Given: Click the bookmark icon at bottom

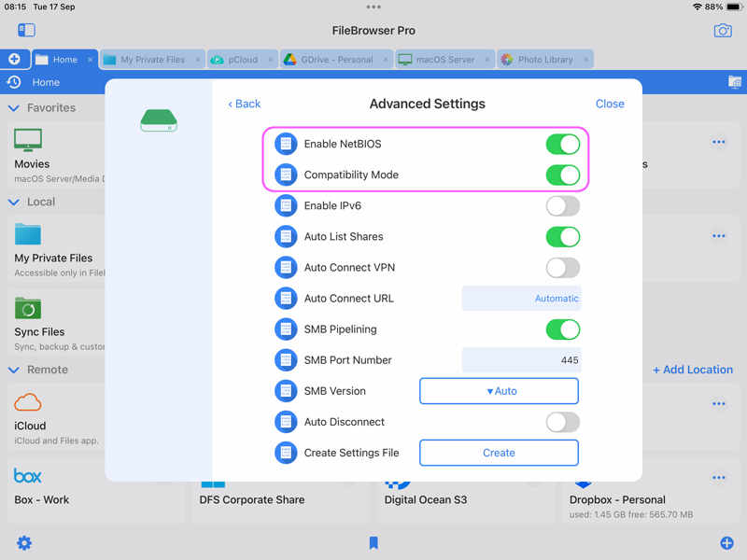Looking at the screenshot, I should (x=373, y=543).
